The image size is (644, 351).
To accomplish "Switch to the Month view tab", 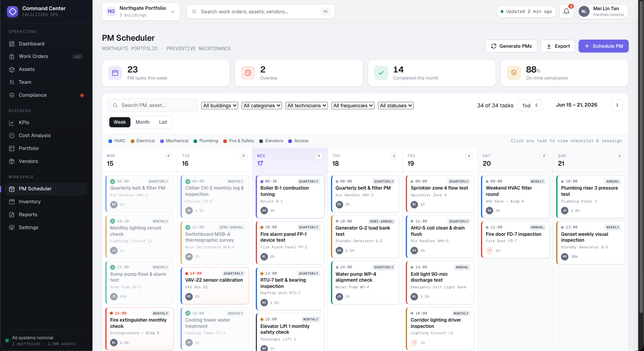I will click(143, 122).
